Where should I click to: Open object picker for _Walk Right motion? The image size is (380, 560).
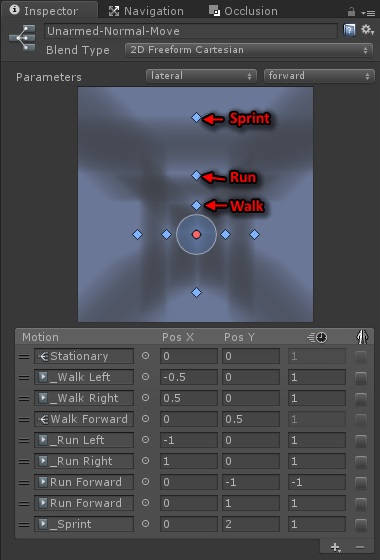point(145,398)
